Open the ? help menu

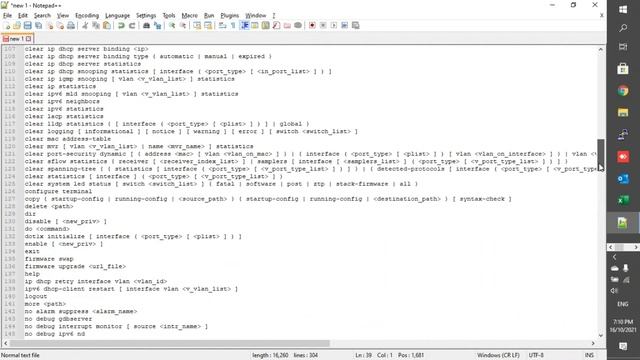tap(274, 16)
